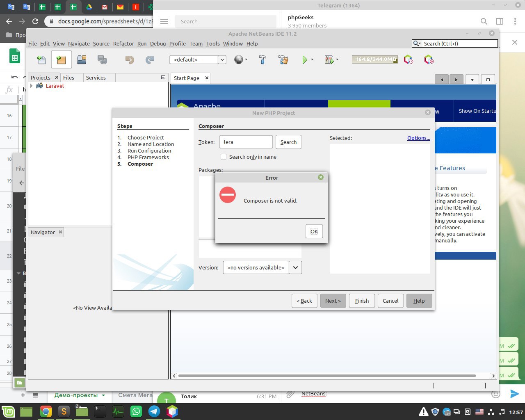The image size is (525, 420).
Task: Open the Refactor menu
Action: click(x=123, y=43)
